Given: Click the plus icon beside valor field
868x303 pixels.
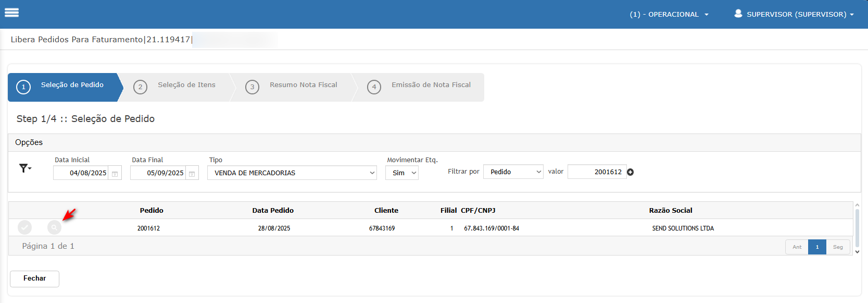Looking at the screenshot, I should click(x=630, y=172).
